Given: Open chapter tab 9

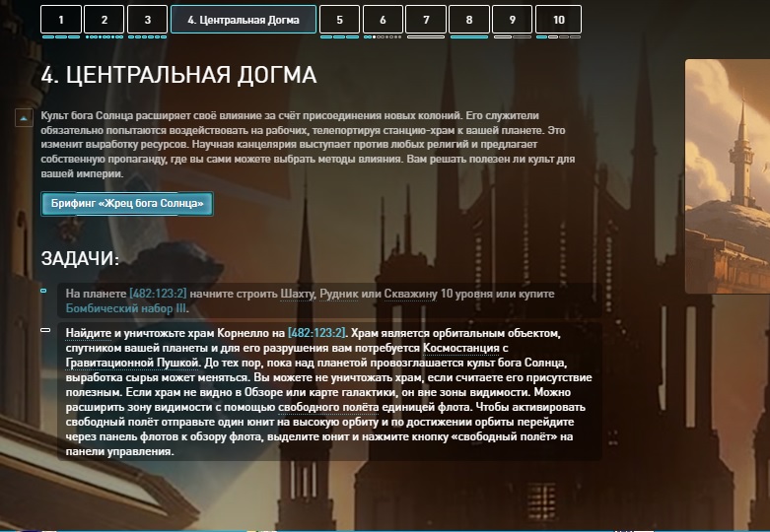Looking at the screenshot, I should coord(513,20).
